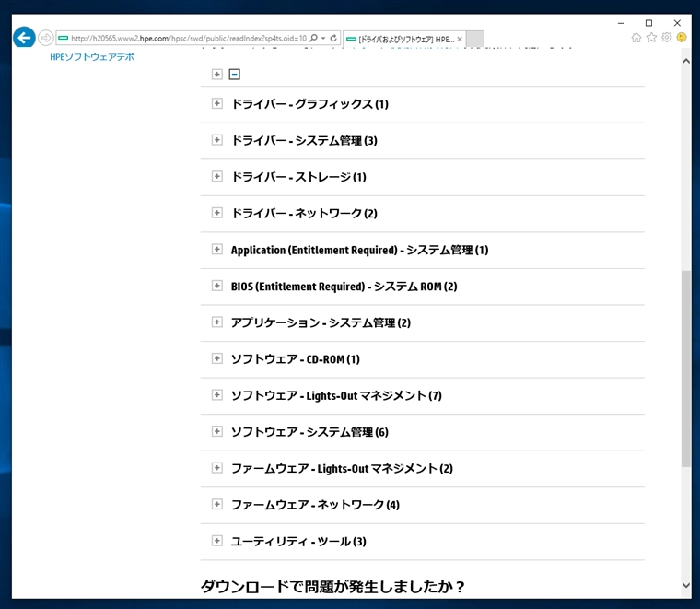This screenshot has height=609, width=700.
Task: Expand ソフトウェア - システム管理 (6)
Action: 217,431
